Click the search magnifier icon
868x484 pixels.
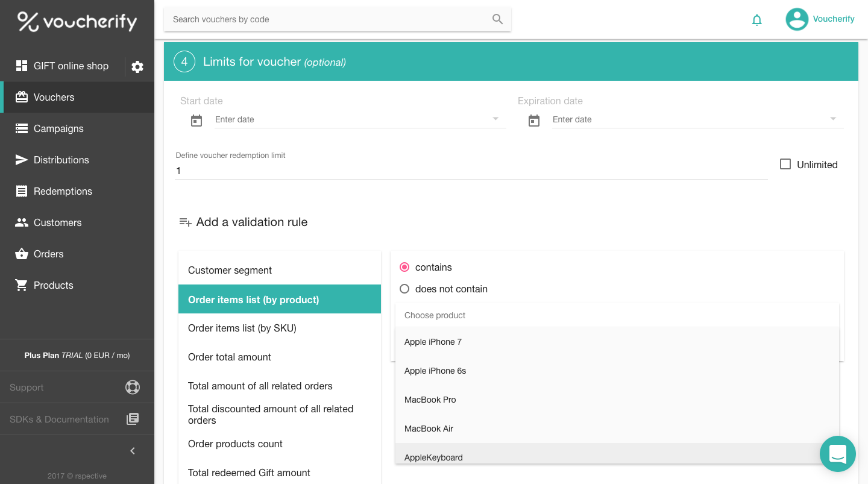pos(497,19)
